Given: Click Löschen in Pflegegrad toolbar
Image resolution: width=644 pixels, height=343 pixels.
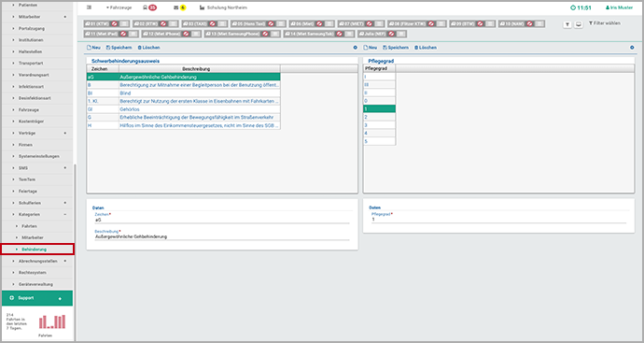Looking at the screenshot, I should coord(425,48).
